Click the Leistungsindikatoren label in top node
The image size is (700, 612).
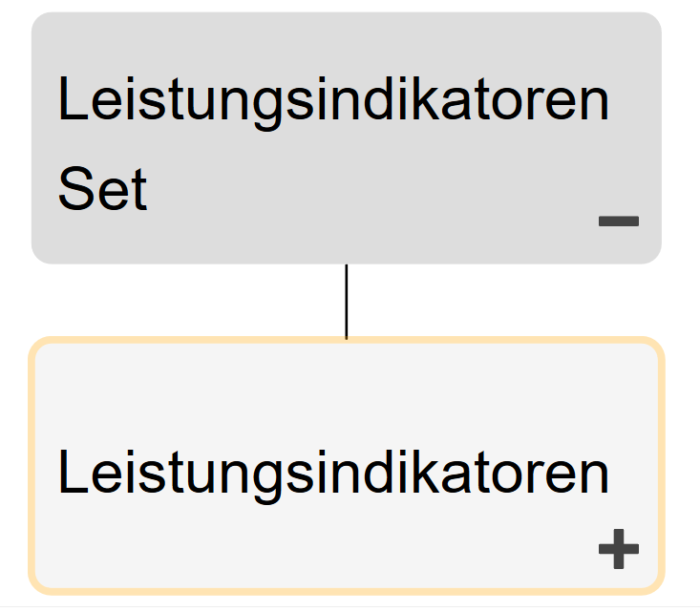[332, 101]
